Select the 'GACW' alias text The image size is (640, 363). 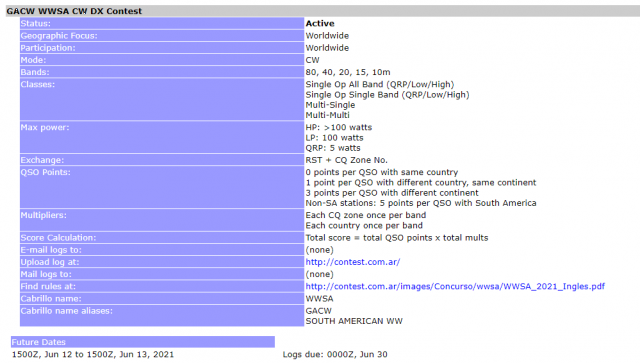[318, 311]
